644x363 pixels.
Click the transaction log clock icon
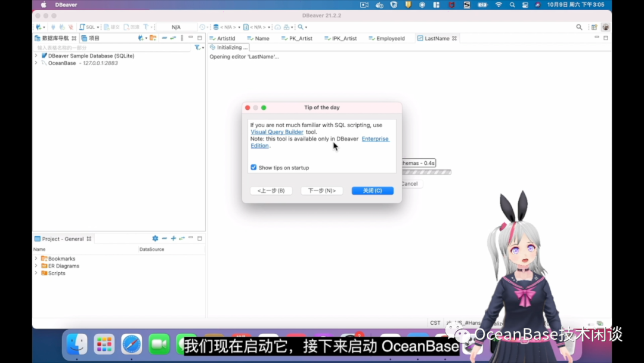(202, 27)
